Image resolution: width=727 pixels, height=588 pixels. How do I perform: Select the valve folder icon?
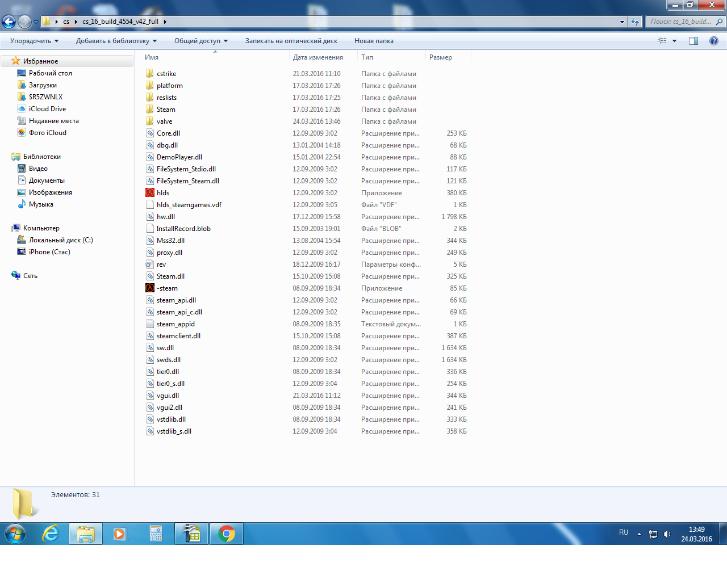pos(150,121)
